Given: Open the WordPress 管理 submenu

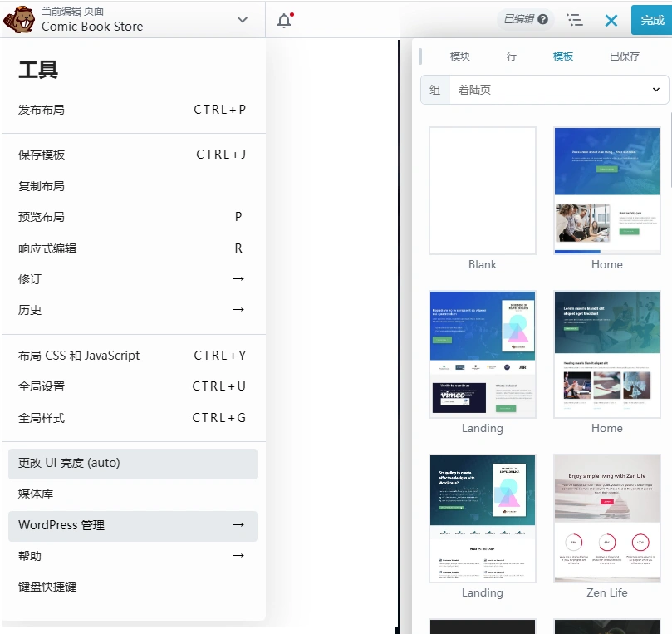Looking at the screenshot, I should coord(238,526).
